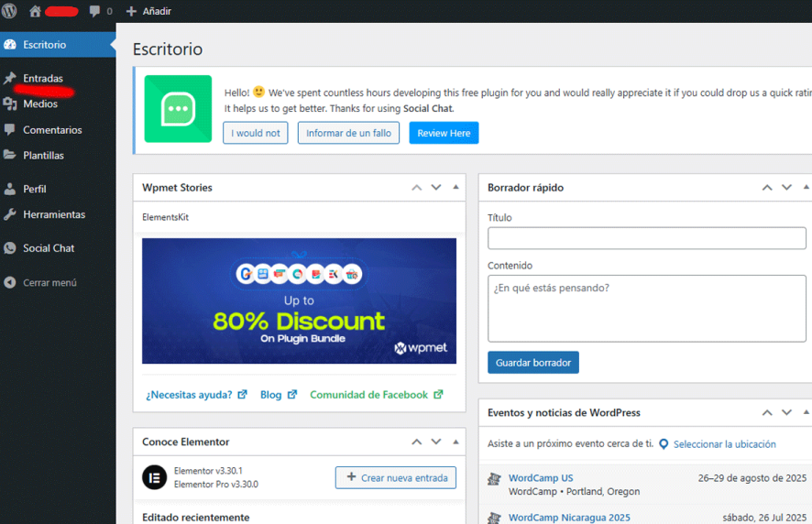
Task: Move Borrador rápido widget down
Action: tap(786, 188)
